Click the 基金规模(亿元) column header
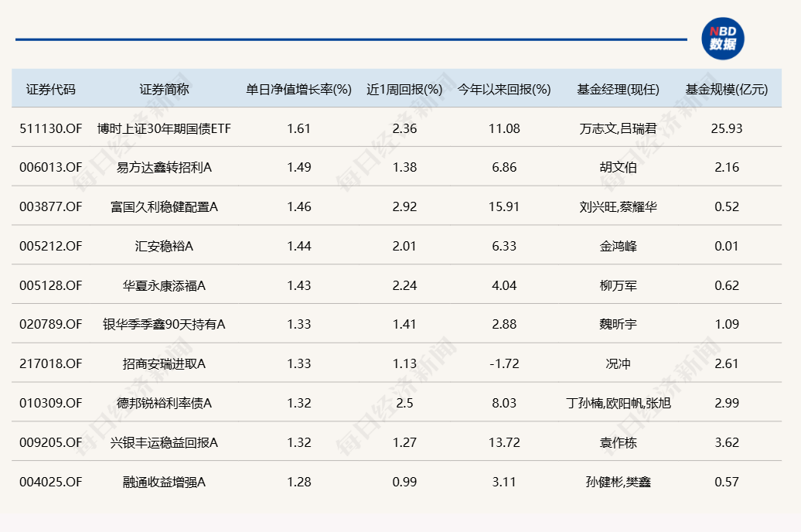The width and height of the screenshot is (801, 532). tap(727, 90)
